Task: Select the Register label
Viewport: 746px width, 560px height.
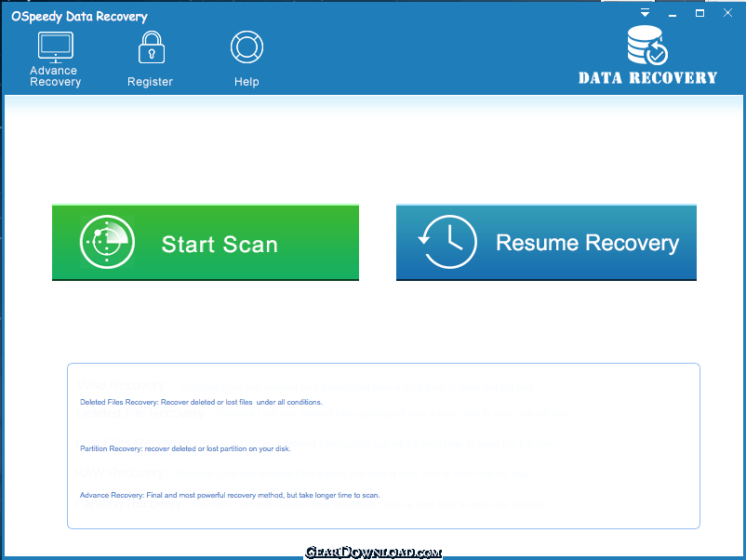Action: coord(150,82)
